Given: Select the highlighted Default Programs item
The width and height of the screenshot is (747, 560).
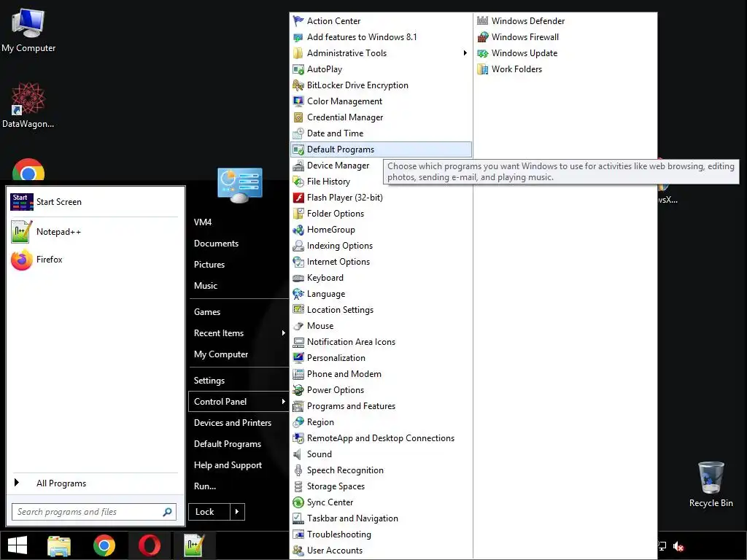Looking at the screenshot, I should pos(381,149).
